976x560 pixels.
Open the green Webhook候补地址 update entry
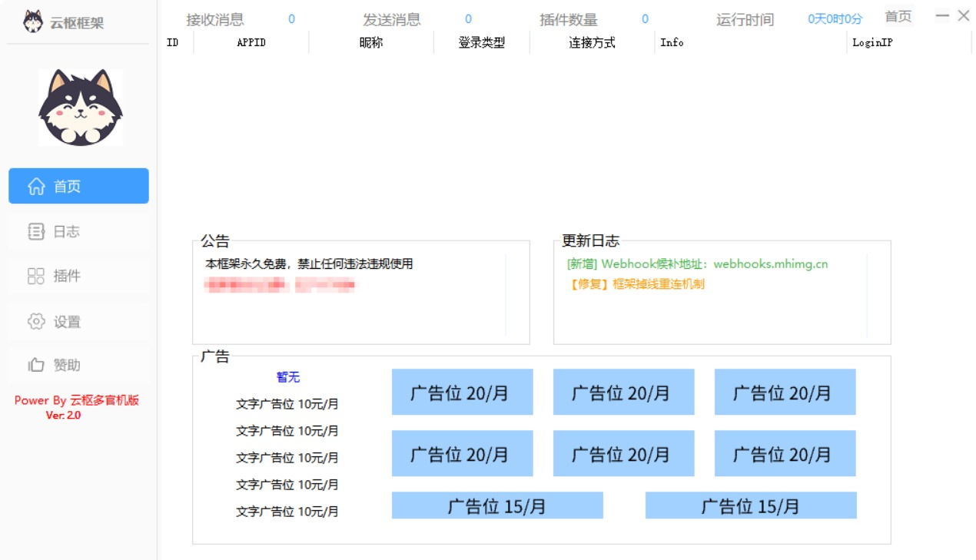point(697,264)
